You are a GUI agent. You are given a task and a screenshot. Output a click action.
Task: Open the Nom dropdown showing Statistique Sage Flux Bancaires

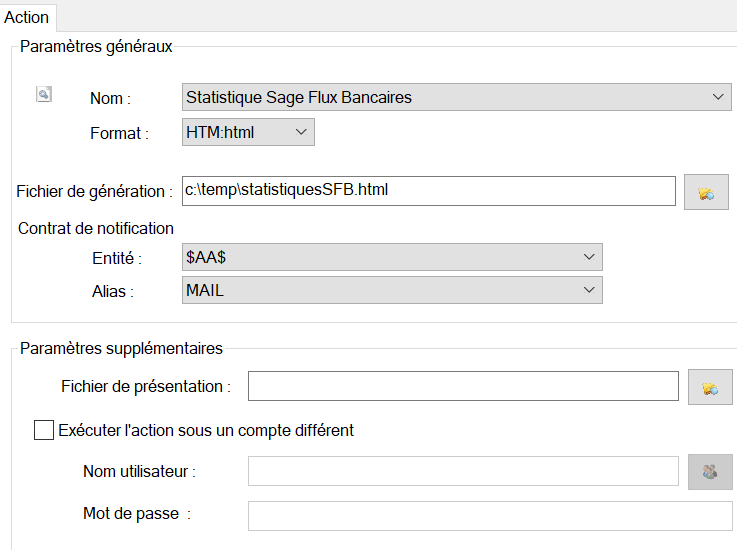[457, 97]
